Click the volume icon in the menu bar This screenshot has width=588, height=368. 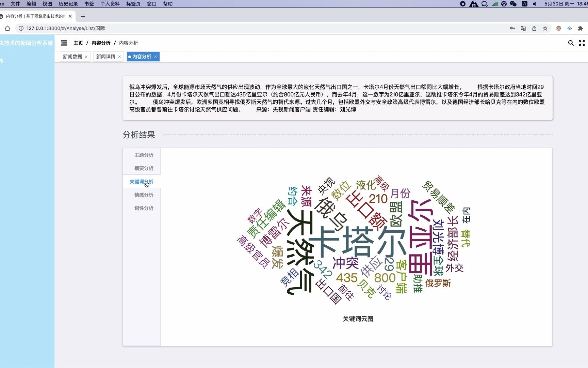pyautogui.click(x=535, y=4)
